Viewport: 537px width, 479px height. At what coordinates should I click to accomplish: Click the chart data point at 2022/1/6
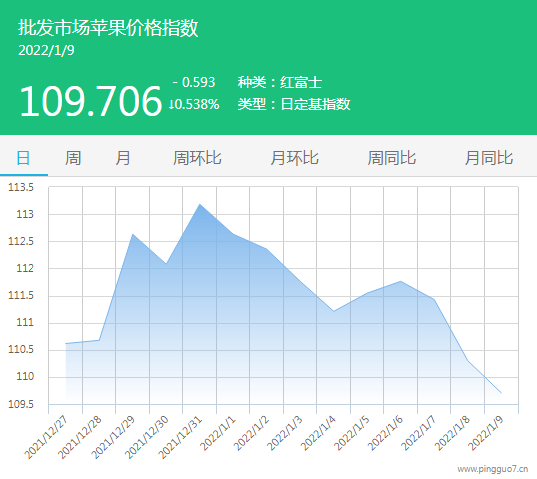point(401,281)
